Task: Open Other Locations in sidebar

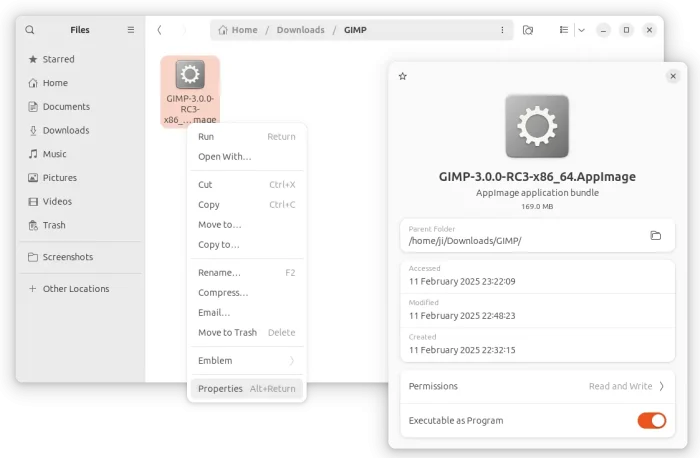Action: 79,288
